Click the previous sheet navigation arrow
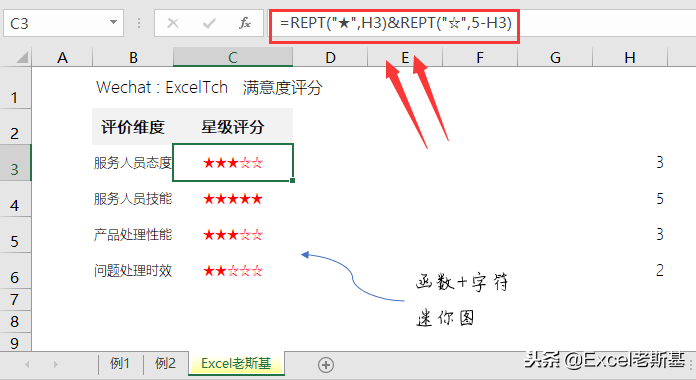 pyautogui.click(x=28, y=364)
